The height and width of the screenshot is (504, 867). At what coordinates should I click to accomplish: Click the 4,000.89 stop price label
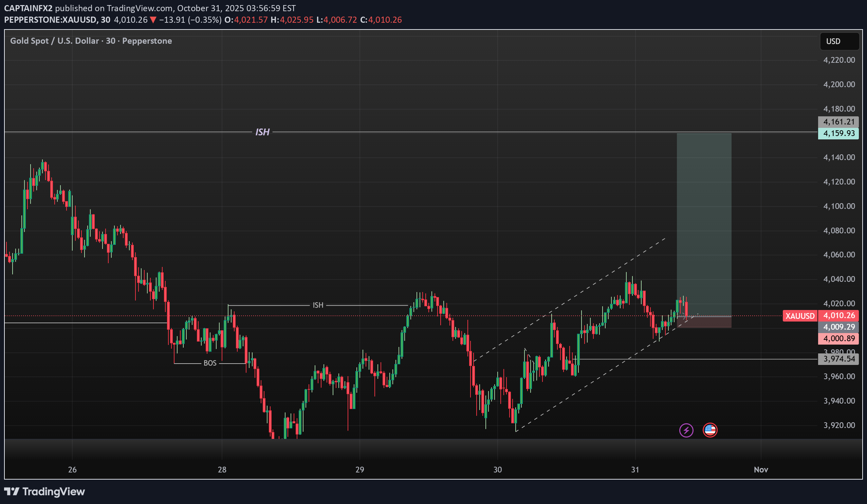click(838, 338)
